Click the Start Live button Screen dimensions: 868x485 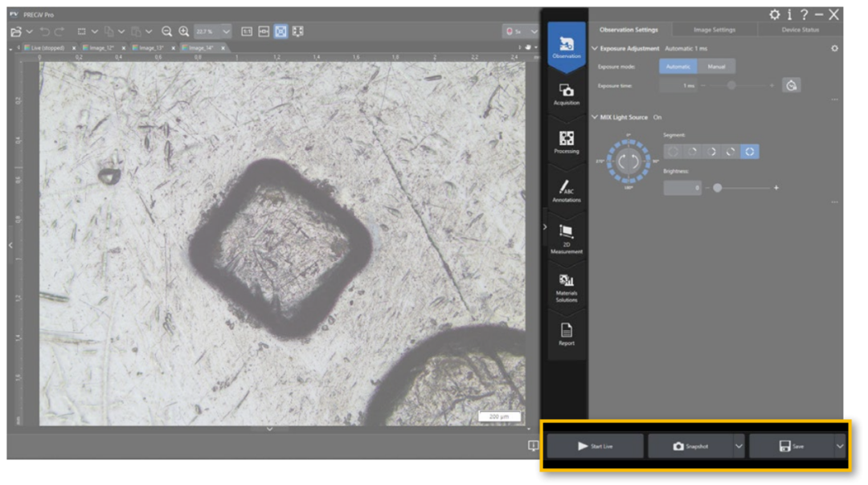[x=595, y=446]
